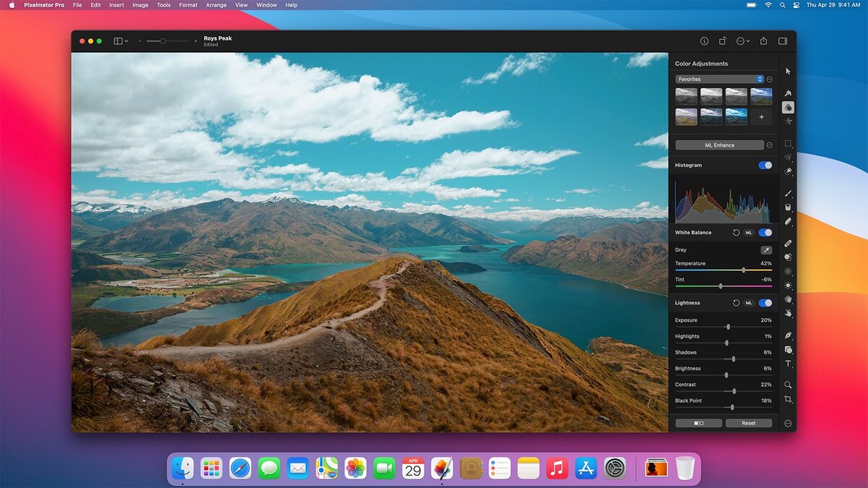Add a new preset with plus button
The height and width of the screenshot is (488, 868).
tap(761, 116)
